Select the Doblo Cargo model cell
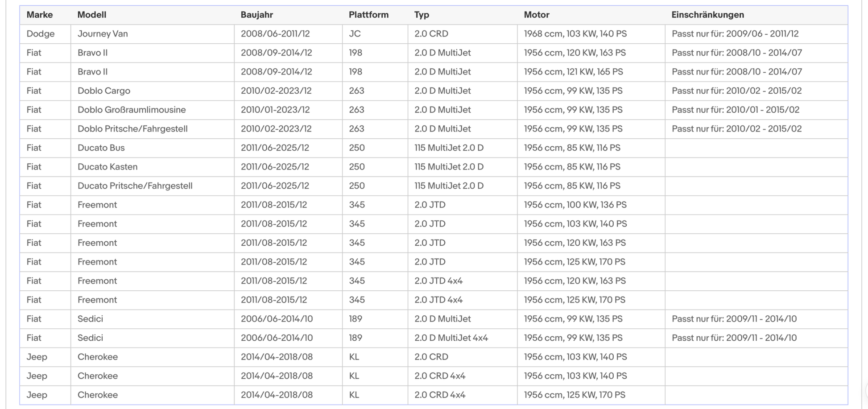This screenshot has height=409, width=868. pos(153,91)
